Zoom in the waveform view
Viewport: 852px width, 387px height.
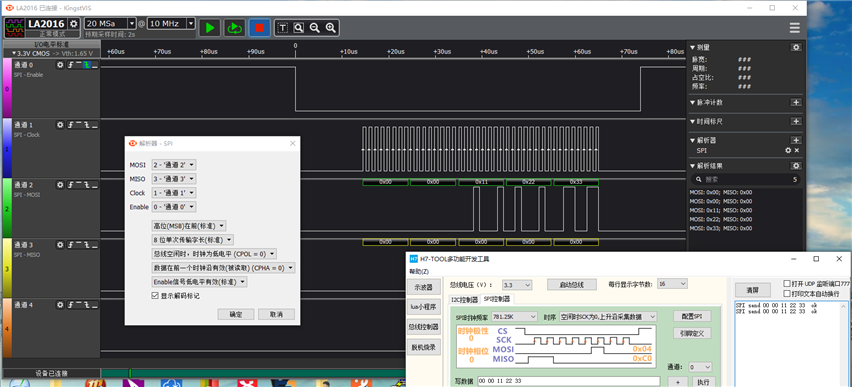330,27
